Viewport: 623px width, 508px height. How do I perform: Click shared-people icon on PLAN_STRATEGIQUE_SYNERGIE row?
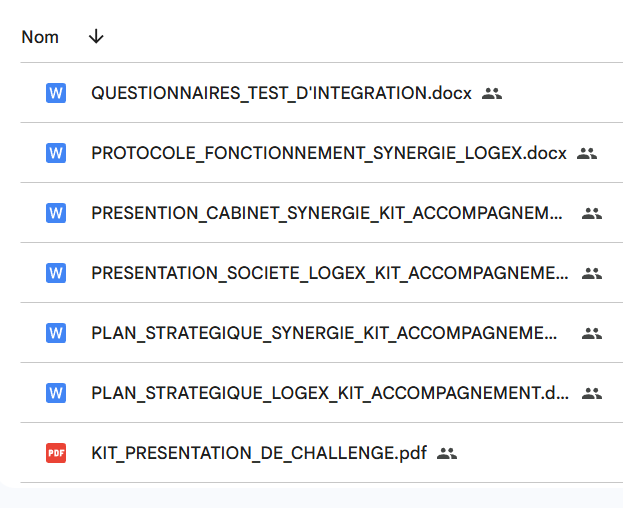592,333
